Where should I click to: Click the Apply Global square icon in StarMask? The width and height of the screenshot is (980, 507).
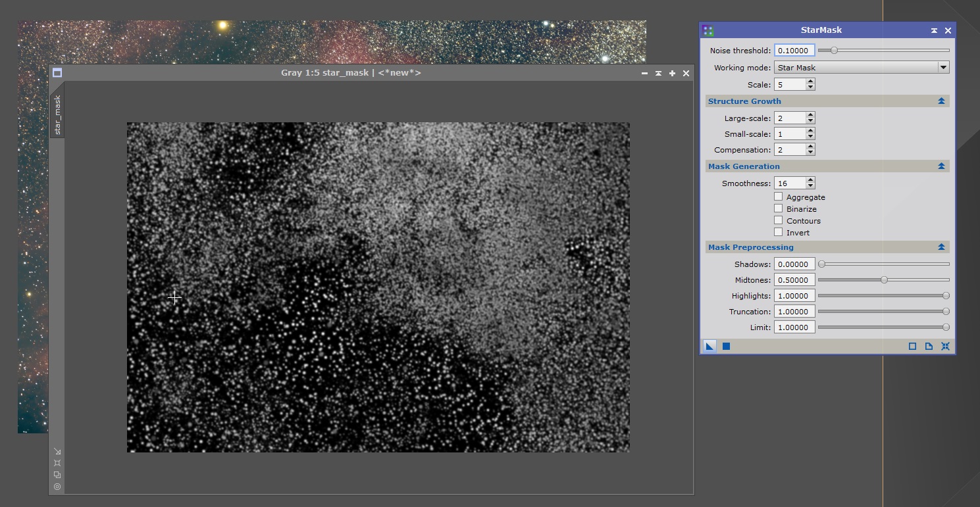726,346
